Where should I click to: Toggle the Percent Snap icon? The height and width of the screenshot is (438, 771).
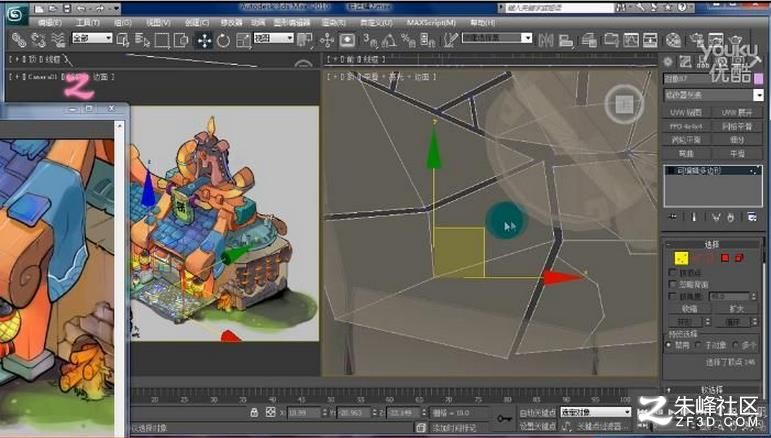click(408, 40)
